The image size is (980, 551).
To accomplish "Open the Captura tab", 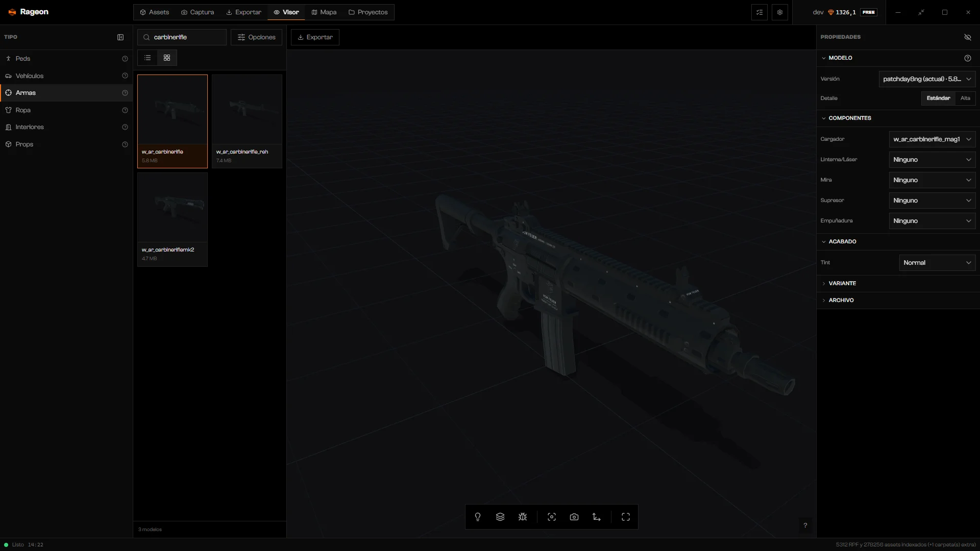I will [x=198, y=12].
